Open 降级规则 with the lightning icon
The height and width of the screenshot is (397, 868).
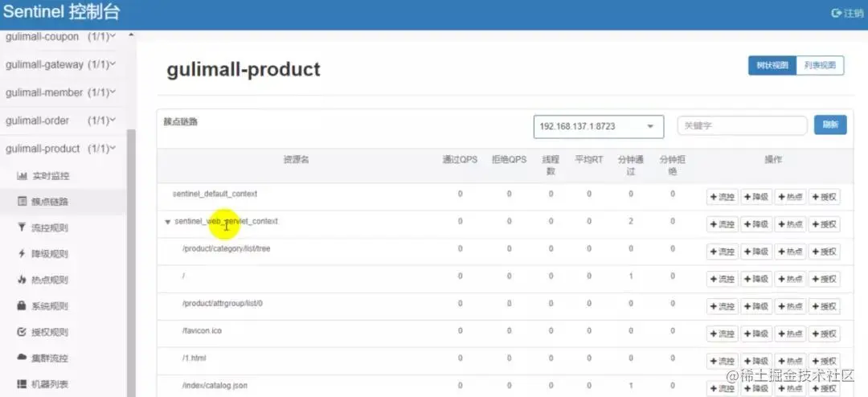(x=23, y=254)
